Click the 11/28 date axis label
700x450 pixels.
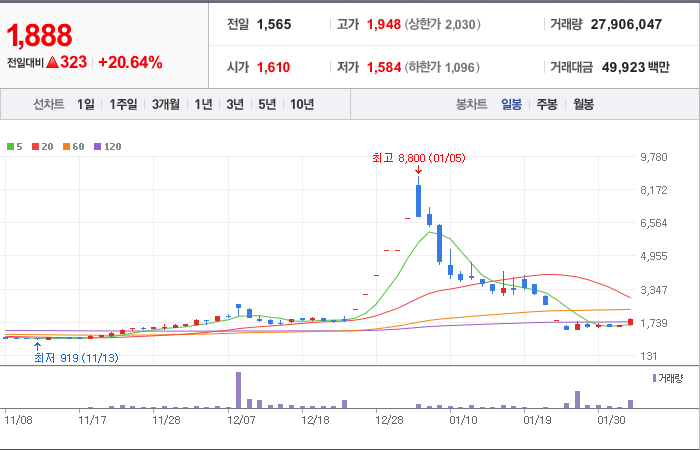[x=167, y=420]
